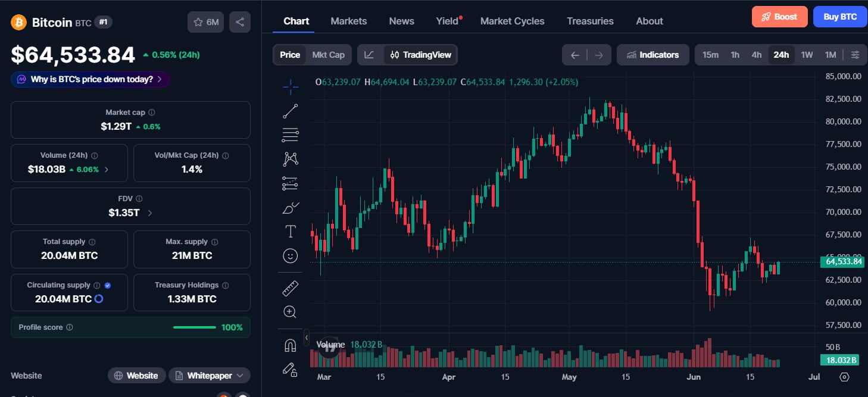The width and height of the screenshot is (868, 397).
Task: Show info tooltip for FDV
Action: [x=139, y=199]
